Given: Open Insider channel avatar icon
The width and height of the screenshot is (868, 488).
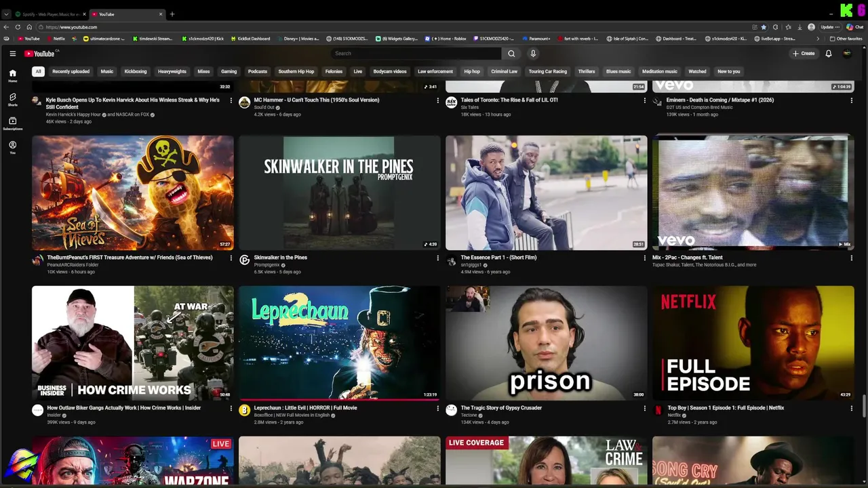Looking at the screenshot, I should point(37,410).
